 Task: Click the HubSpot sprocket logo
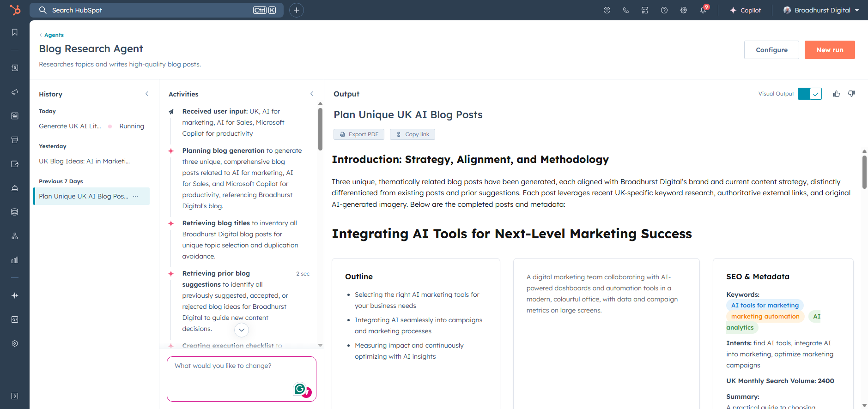point(15,10)
